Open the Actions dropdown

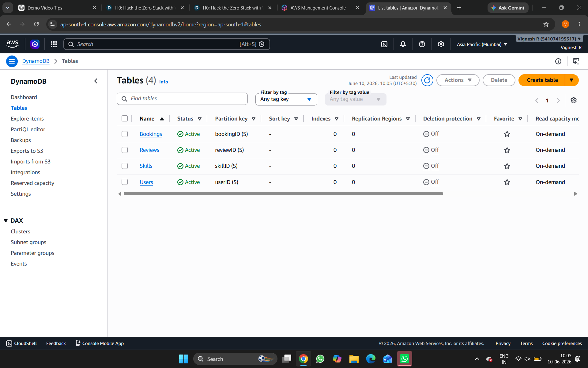pyautogui.click(x=458, y=80)
